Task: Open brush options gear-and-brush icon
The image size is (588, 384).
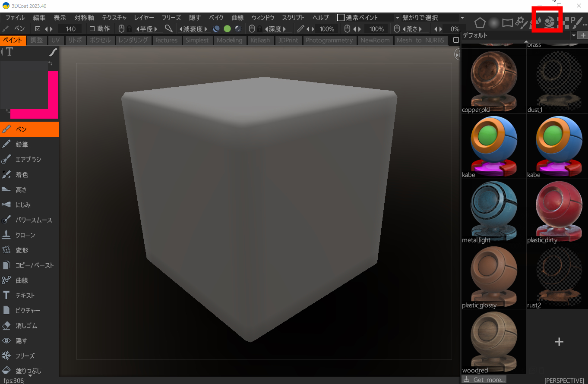Action: point(521,22)
